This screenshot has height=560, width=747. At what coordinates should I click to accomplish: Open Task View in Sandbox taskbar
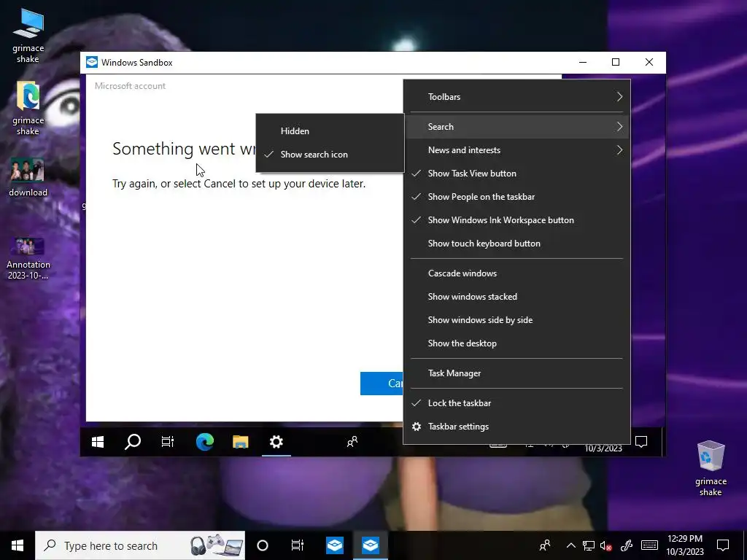tap(168, 442)
